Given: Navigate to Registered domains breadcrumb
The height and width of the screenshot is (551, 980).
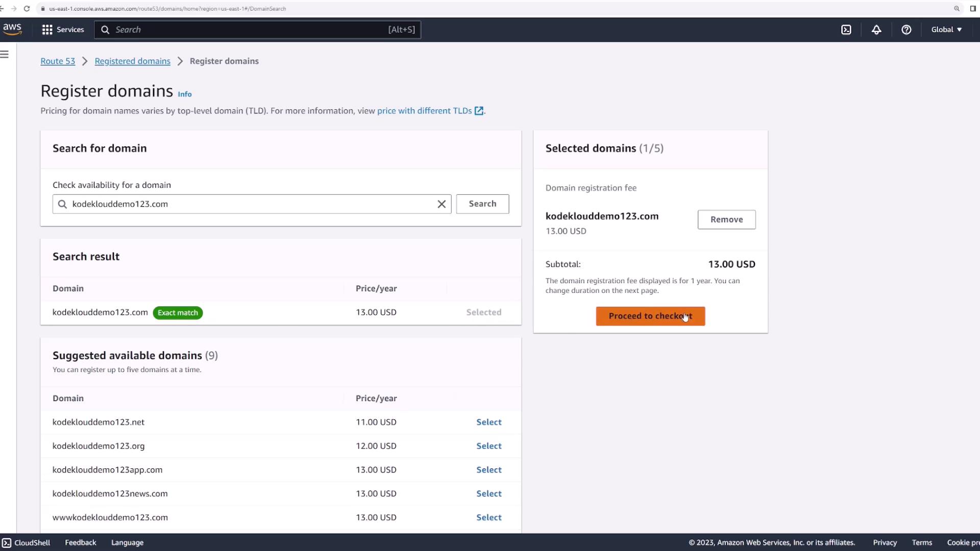Looking at the screenshot, I should [132, 61].
